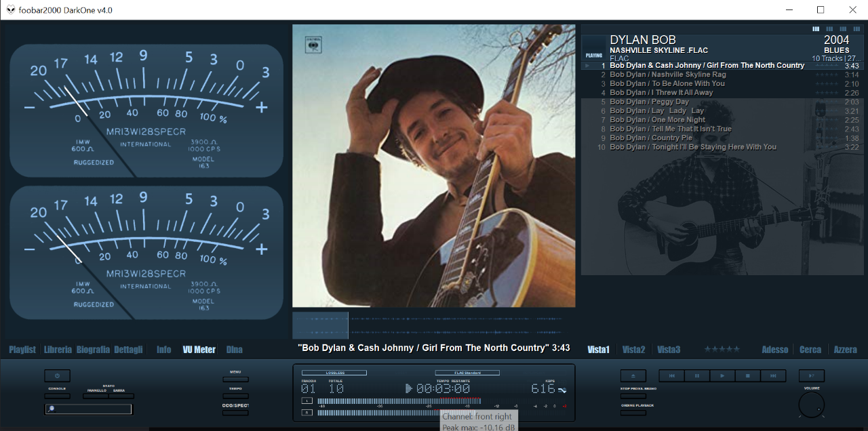Image resolution: width=868 pixels, height=431 pixels.
Task: Click the waveform seekbar
Action: click(x=434, y=325)
